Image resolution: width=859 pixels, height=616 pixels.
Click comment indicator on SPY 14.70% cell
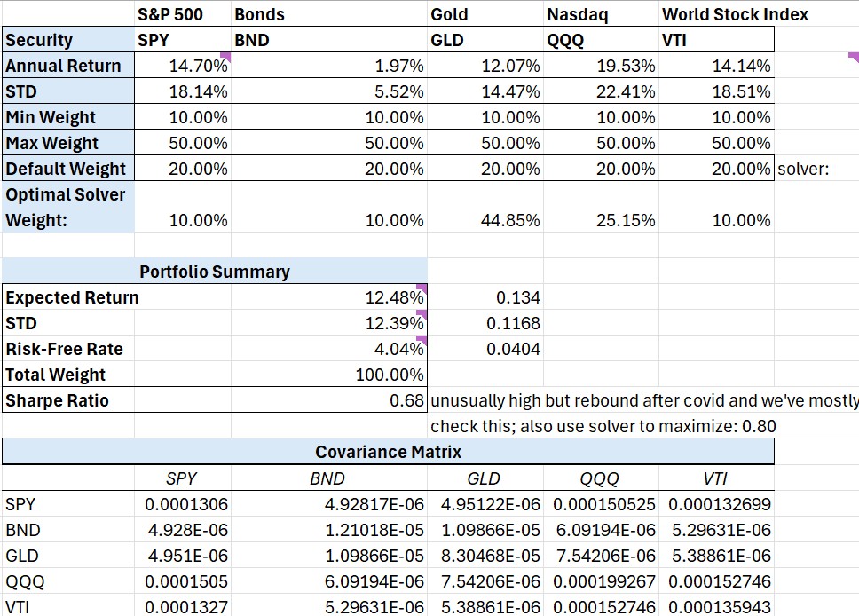click(225, 57)
